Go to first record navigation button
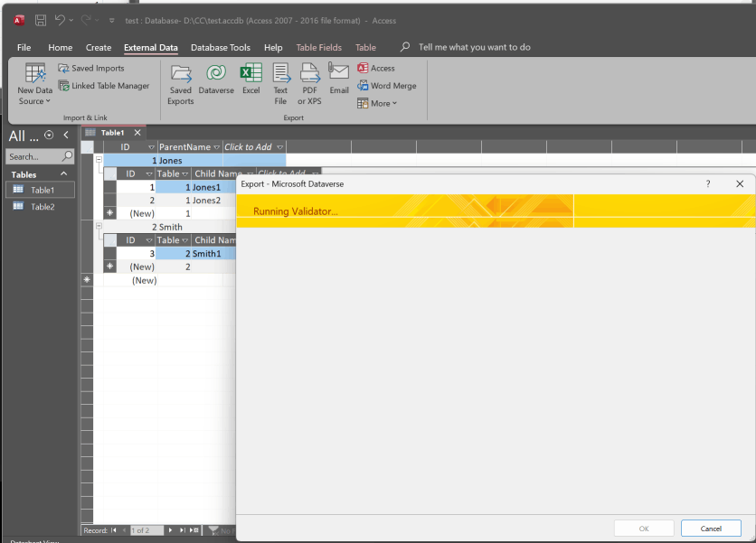 click(114, 530)
